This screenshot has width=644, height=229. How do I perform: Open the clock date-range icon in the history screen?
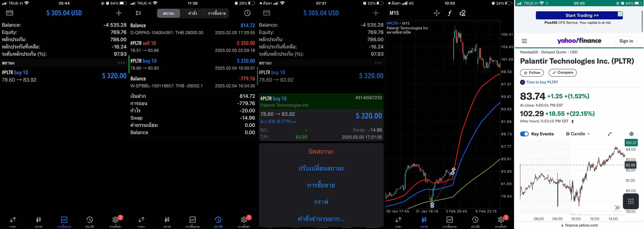(x=247, y=13)
